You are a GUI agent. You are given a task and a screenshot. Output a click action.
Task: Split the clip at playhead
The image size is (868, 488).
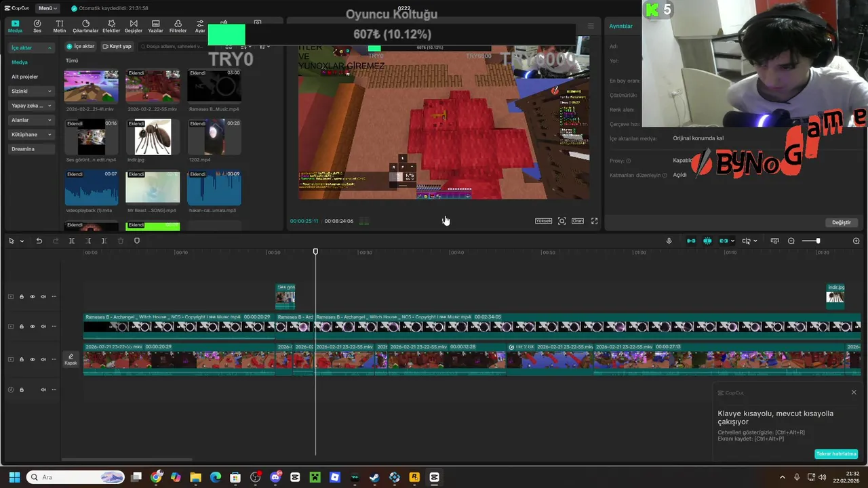72,241
